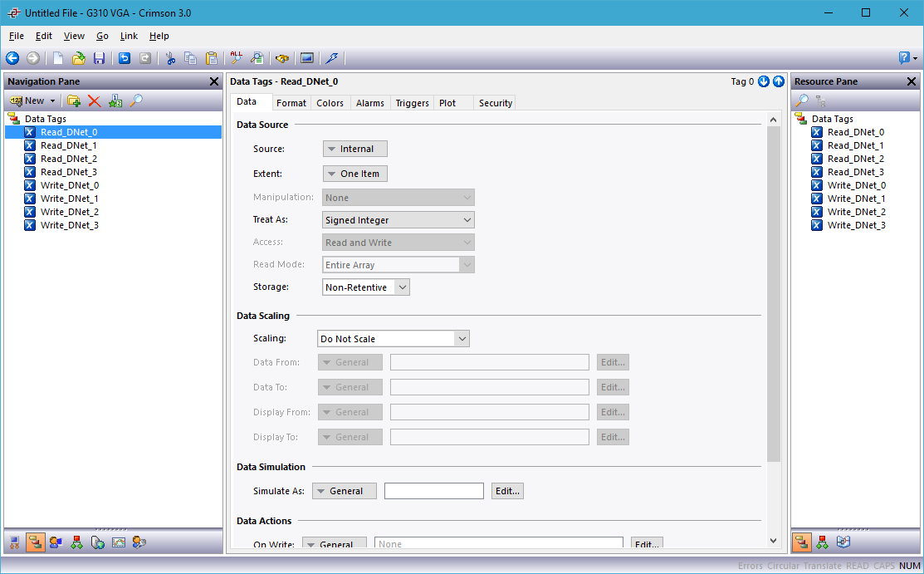Click the Find All magnifier icon
924x574 pixels.
[237, 58]
